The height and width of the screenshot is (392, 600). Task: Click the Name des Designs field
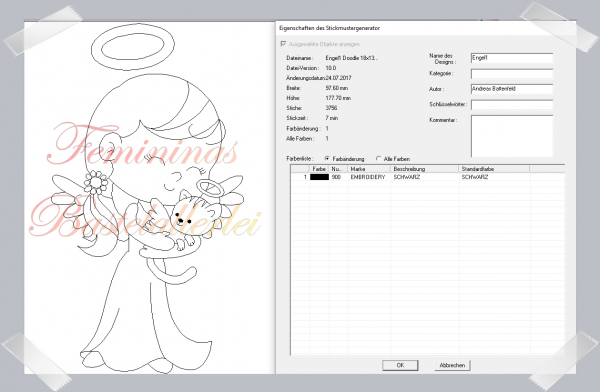pos(512,58)
